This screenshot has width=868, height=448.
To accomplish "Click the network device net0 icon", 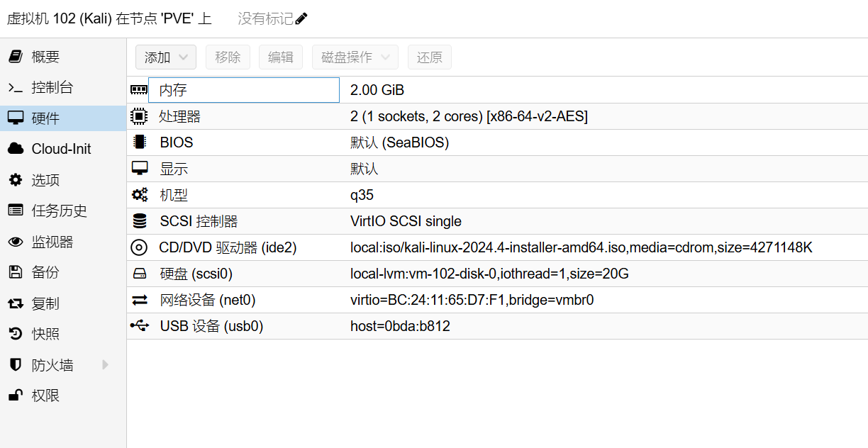I will [139, 300].
